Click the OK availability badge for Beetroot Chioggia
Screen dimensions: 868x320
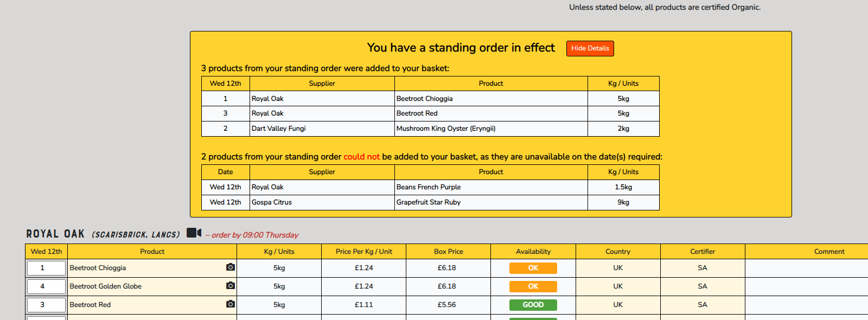[x=533, y=268]
